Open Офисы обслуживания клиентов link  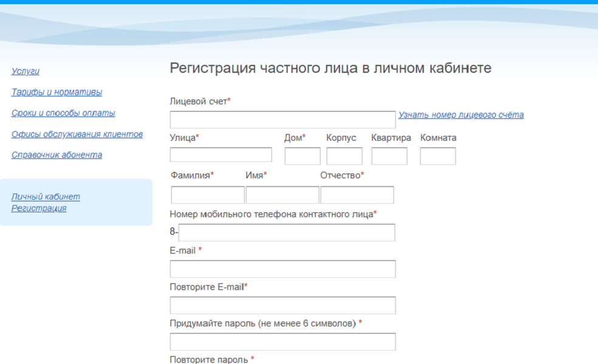77,134
